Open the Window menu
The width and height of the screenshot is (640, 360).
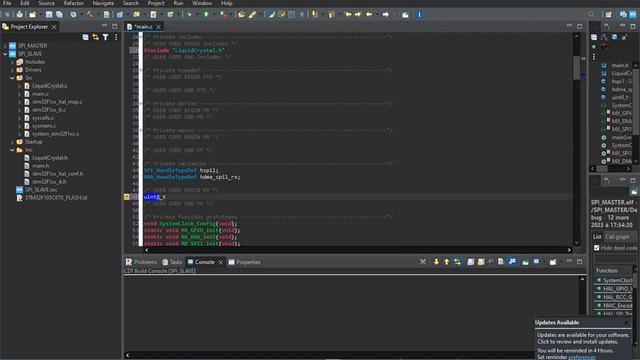coord(202,3)
